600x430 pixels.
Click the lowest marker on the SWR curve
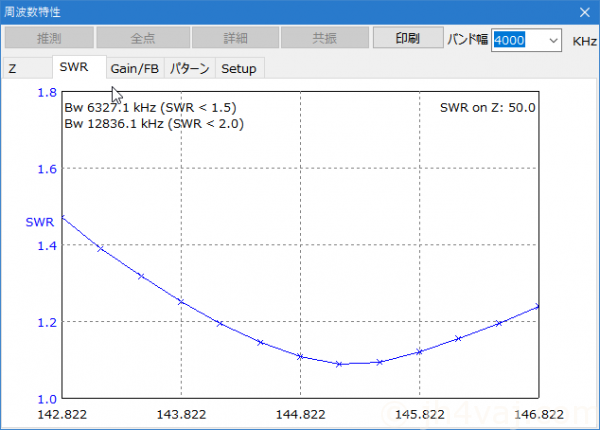340,364
